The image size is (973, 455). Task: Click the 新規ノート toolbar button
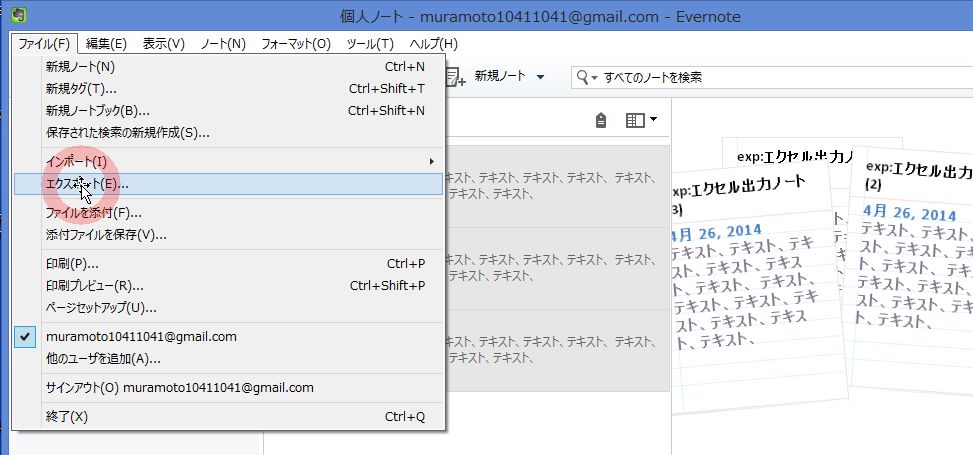coord(498,77)
